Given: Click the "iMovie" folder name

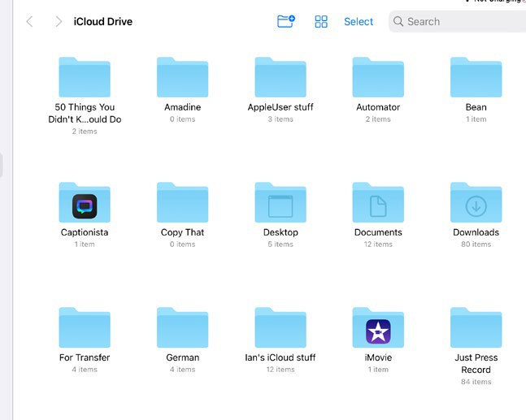Looking at the screenshot, I should [378, 357].
